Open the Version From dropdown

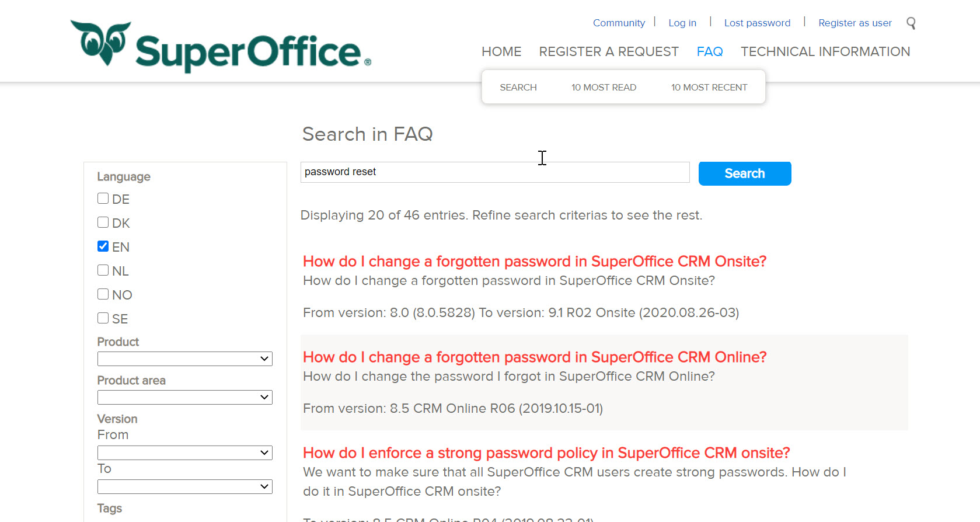pos(184,453)
